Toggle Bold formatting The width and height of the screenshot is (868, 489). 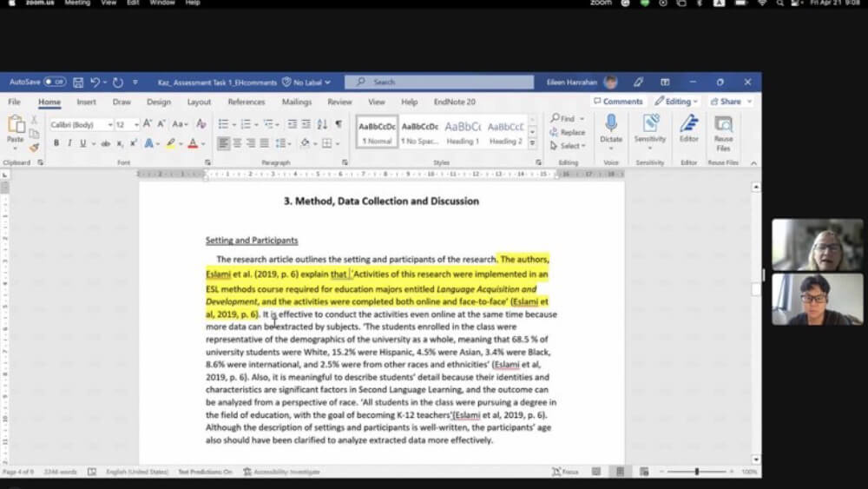coord(56,143)
